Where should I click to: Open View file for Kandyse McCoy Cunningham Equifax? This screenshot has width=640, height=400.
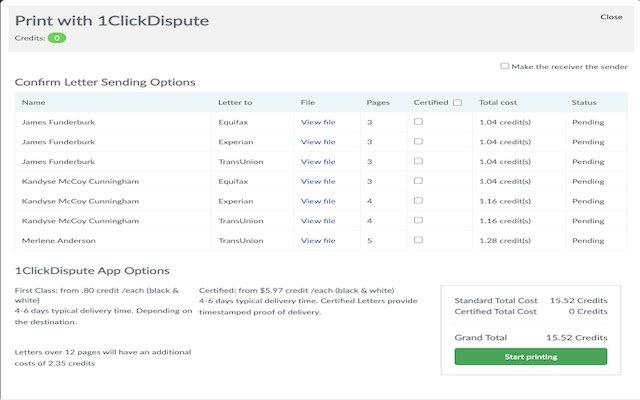click(x=318, y=181)
